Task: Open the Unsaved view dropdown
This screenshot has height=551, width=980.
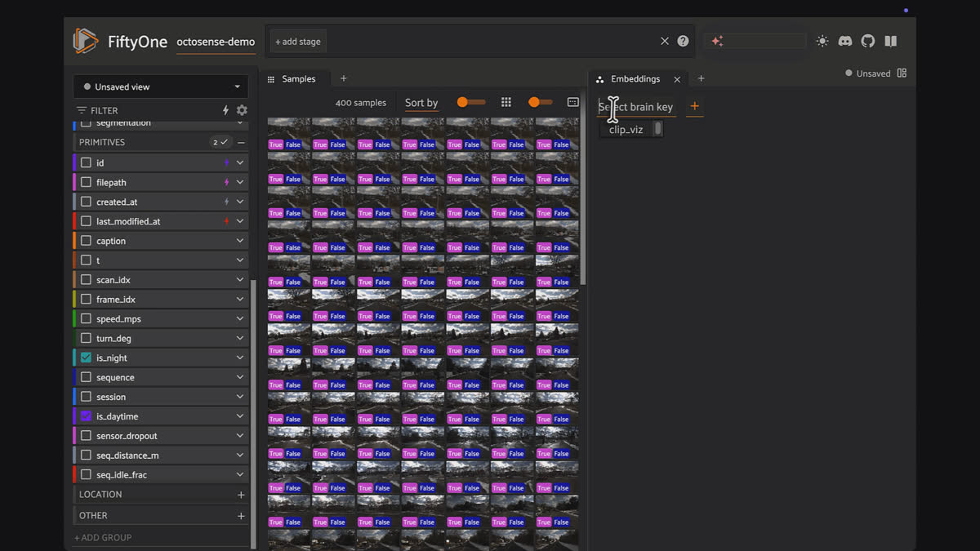Action: click(161, 87)
